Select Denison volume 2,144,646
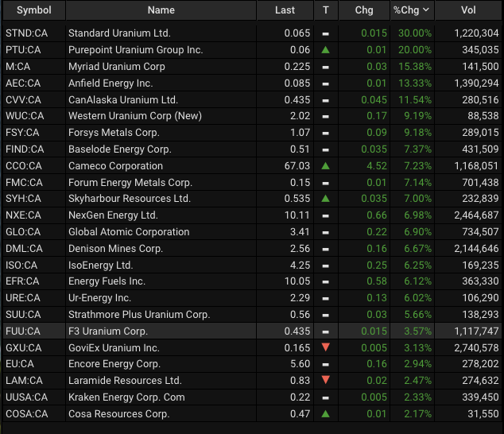The width and height of the screenshot is (504, 434). (x=477, y=249)
